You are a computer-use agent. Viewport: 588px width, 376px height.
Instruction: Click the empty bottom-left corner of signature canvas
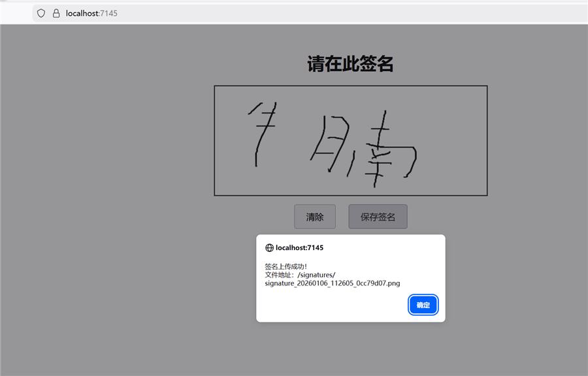[x=229, y=186]
